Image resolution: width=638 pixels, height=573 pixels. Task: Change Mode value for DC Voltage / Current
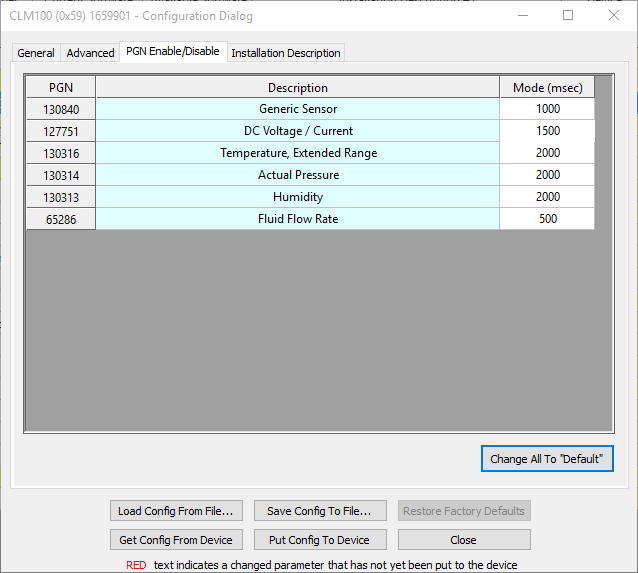[x=547, y=131]
